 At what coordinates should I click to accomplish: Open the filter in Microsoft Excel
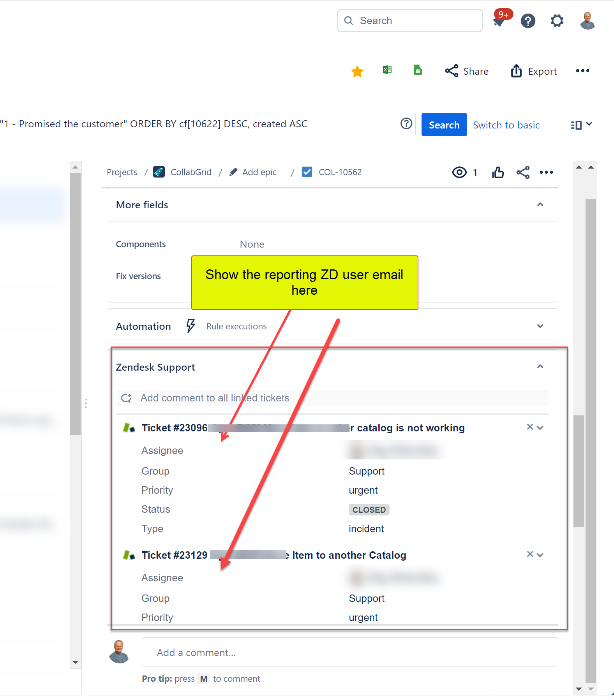coord(387,70)
